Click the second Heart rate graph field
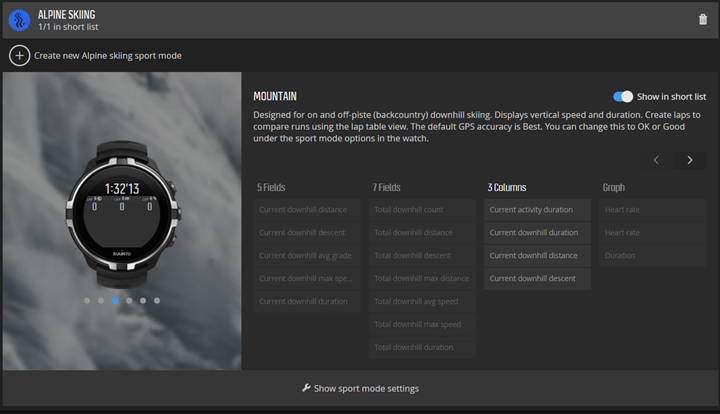Screen dimensions: 720x414 pos(652,233)
